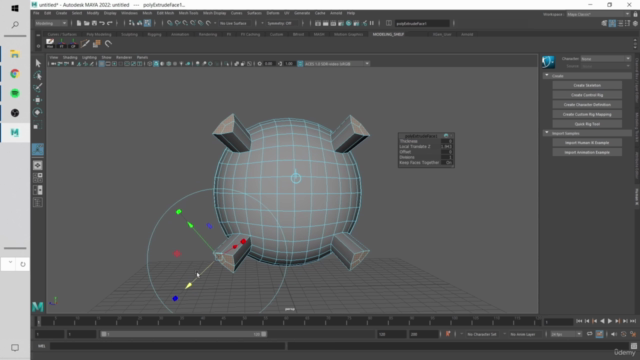Open the Windows Start menu
The image size is (640, 360).
click(x=15, y=8)
